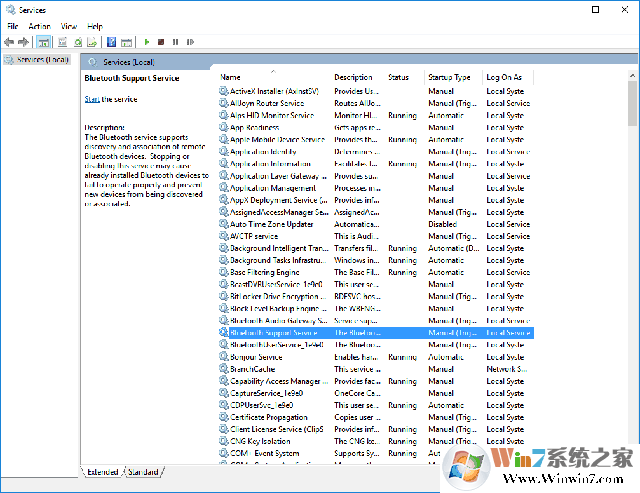Open the Action menu

point(39,26)
